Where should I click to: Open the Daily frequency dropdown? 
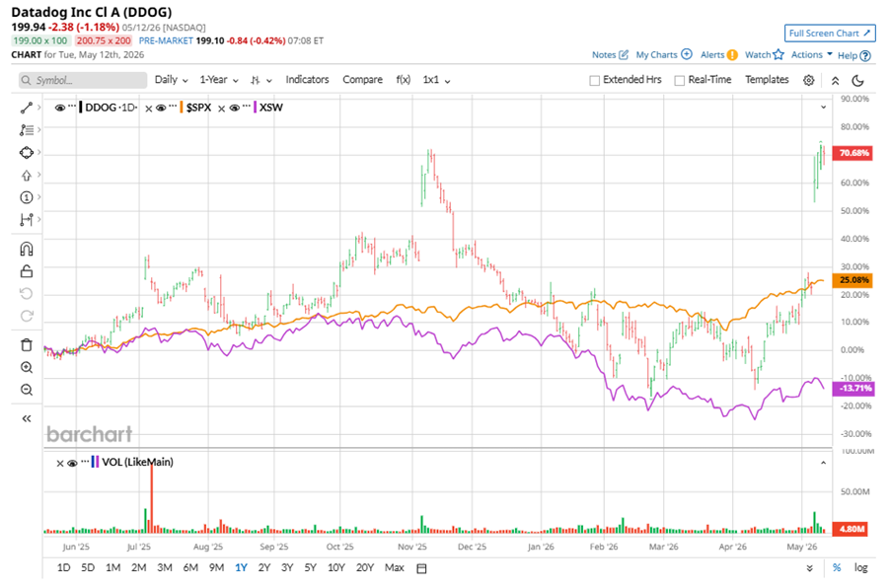click(171, 80)
